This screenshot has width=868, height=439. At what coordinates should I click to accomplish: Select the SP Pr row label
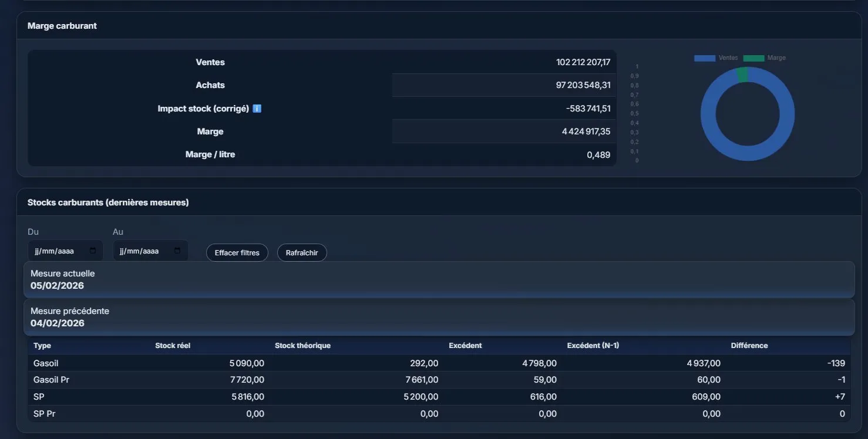(45, 414)
